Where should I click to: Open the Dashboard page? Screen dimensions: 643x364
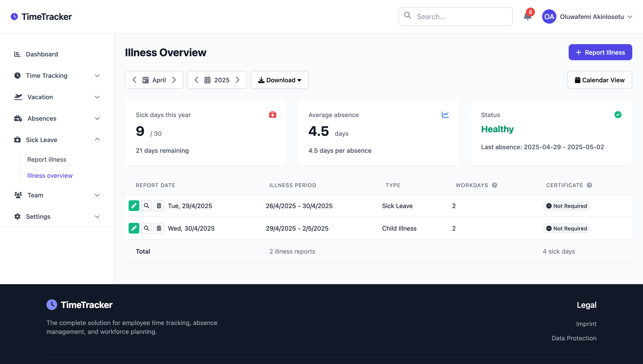coord(57,54)
